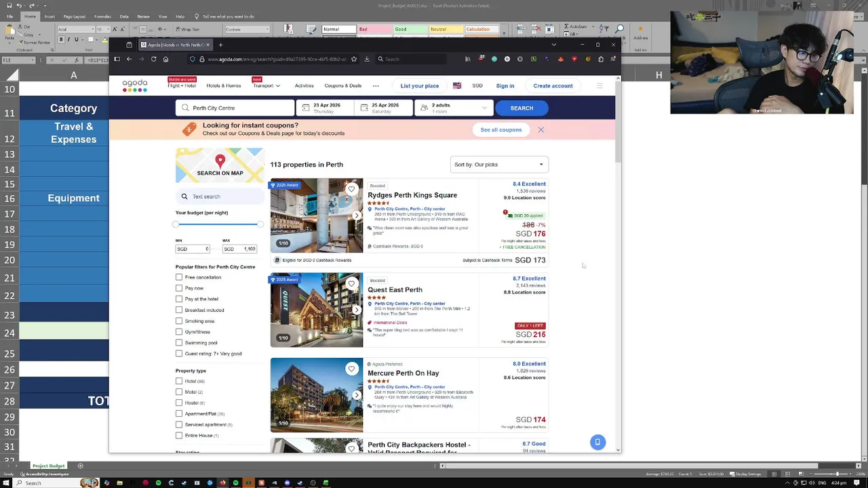This screenshot has width=868, height=488.
Task: Expand the Transport menu chevron
Action: [x=277, y=86]
